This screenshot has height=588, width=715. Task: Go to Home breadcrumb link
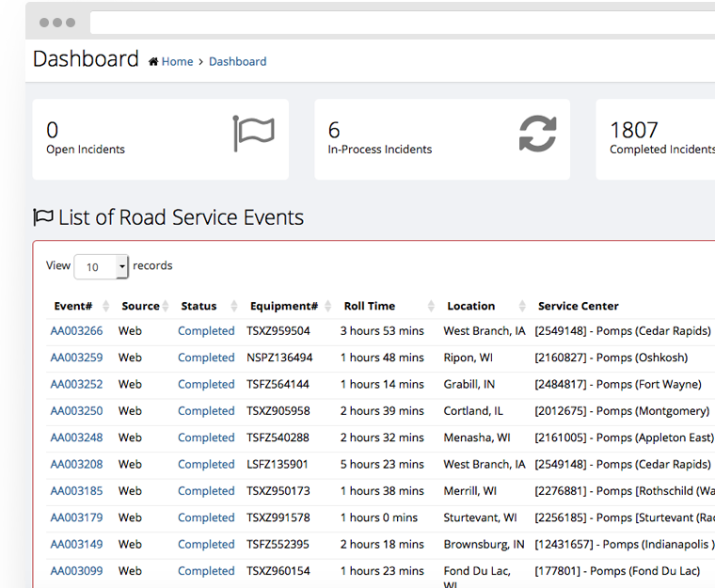pos(178,61)
